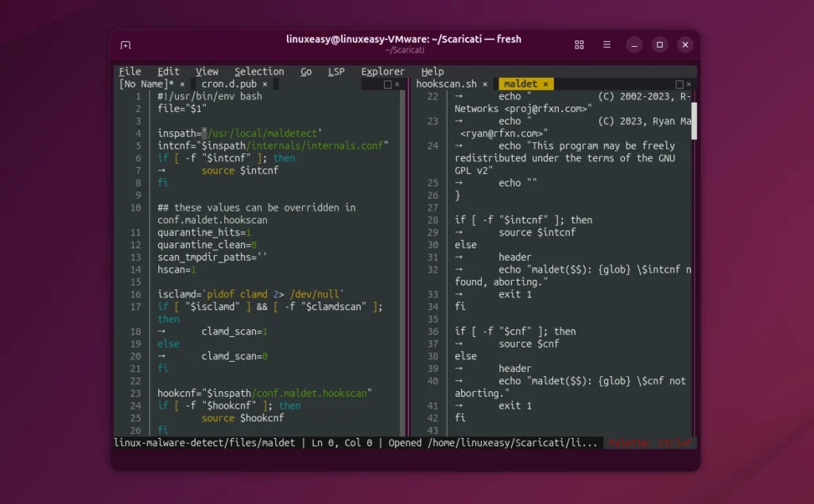Open the Explorer menu
The width and height of the screenshot is (814, 504).
click(383, 71)
